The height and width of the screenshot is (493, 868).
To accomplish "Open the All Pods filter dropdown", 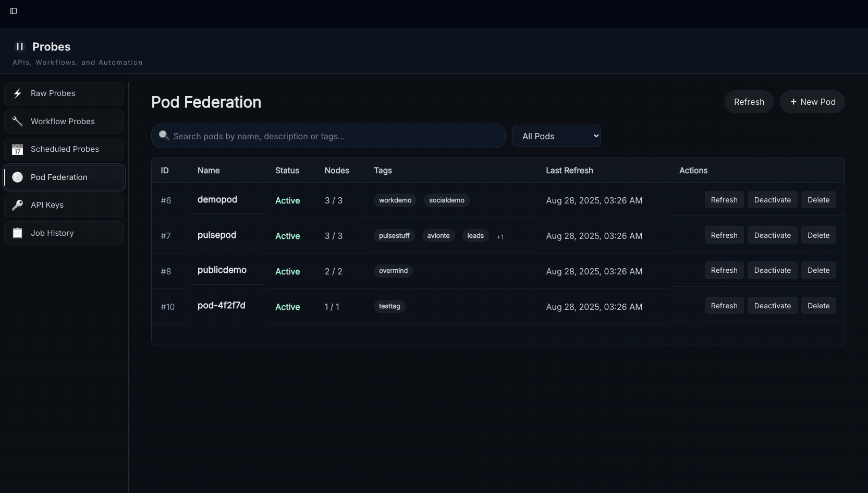I will coord(556,136).
